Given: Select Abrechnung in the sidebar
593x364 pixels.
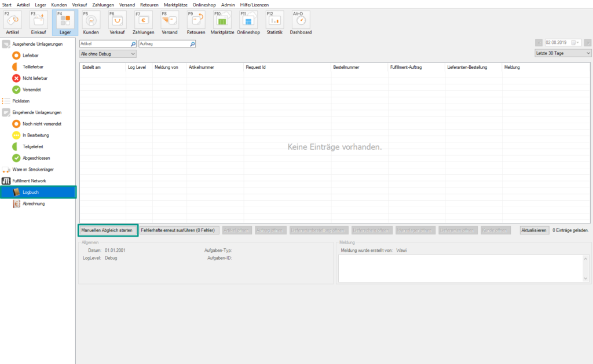Looking at the screenshot, I should 34,204.
